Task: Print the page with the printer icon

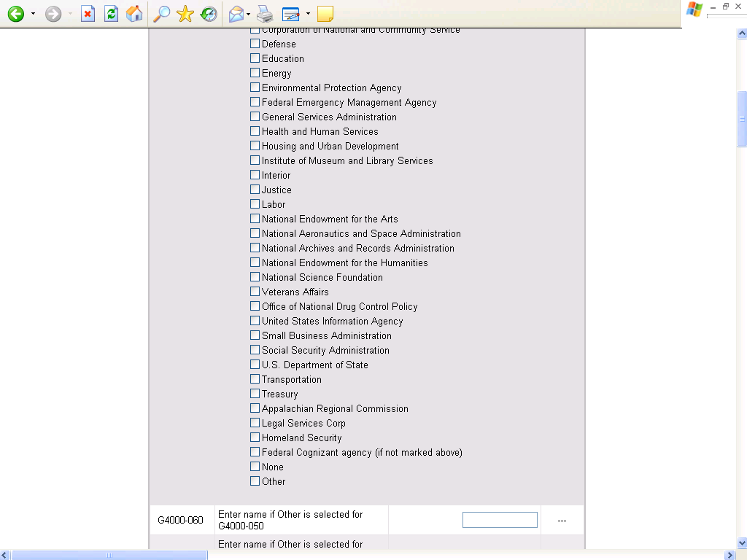Action: tap(265, 14)
